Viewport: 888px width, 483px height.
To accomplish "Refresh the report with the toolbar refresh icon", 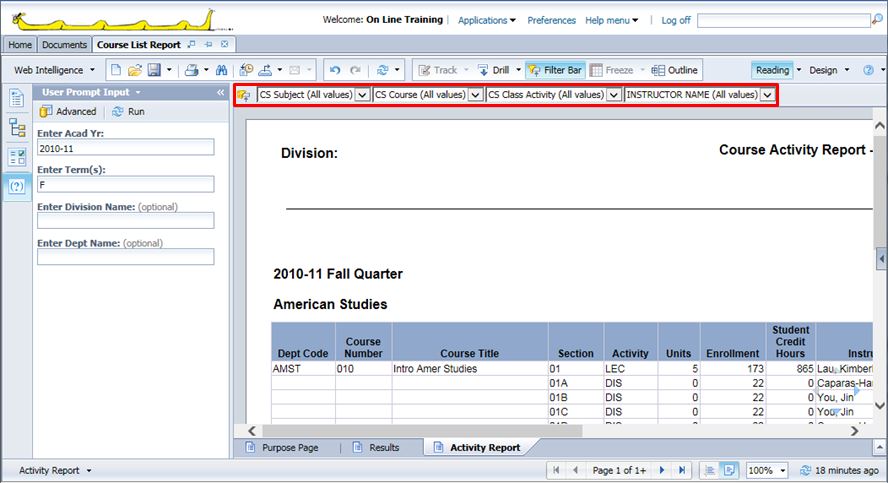I will pos(383,70).
